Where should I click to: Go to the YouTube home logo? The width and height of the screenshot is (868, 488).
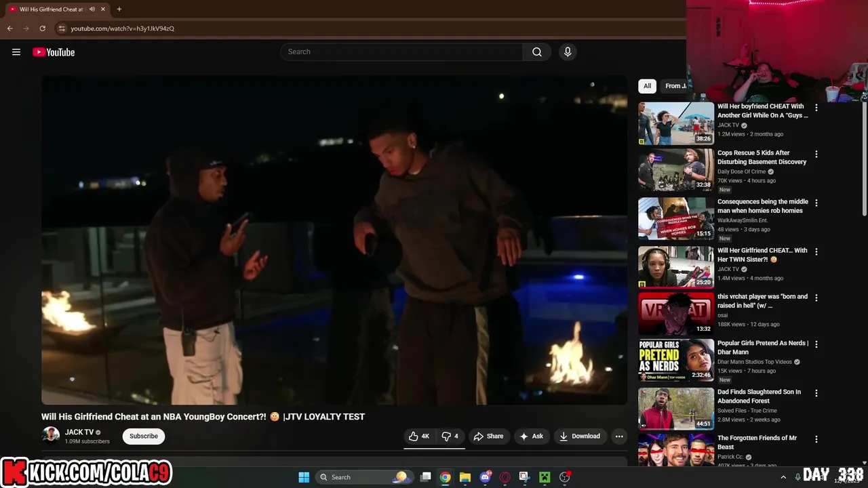[x=54, y=52]
